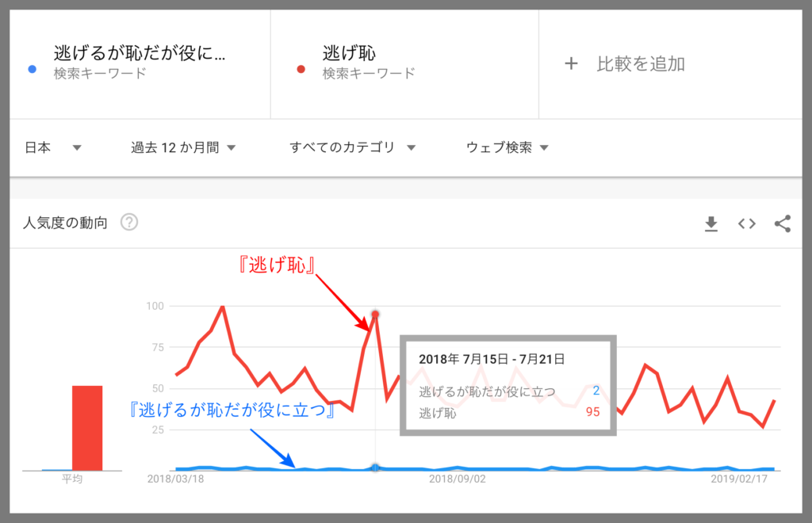This screenshot has width=812, height=523.
Task: Click the red dot beside 逃げ恥 term
Action: 301,69
